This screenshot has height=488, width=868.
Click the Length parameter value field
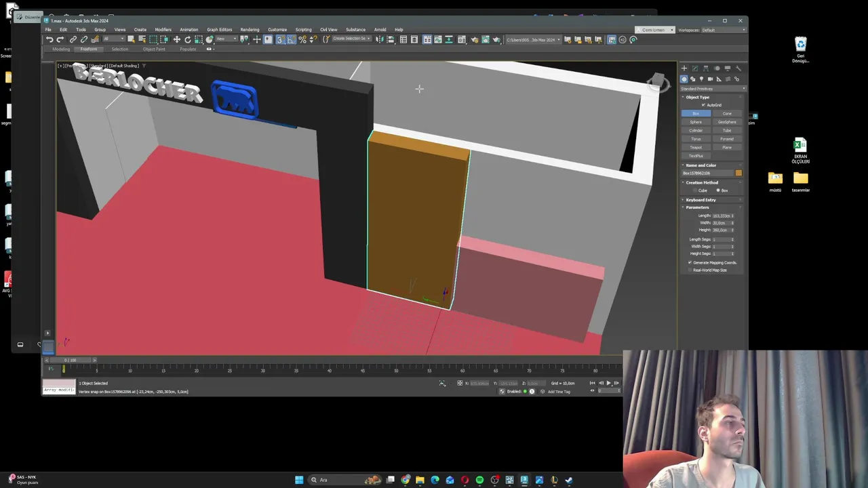pyautogui.click(x=721, y=216)
